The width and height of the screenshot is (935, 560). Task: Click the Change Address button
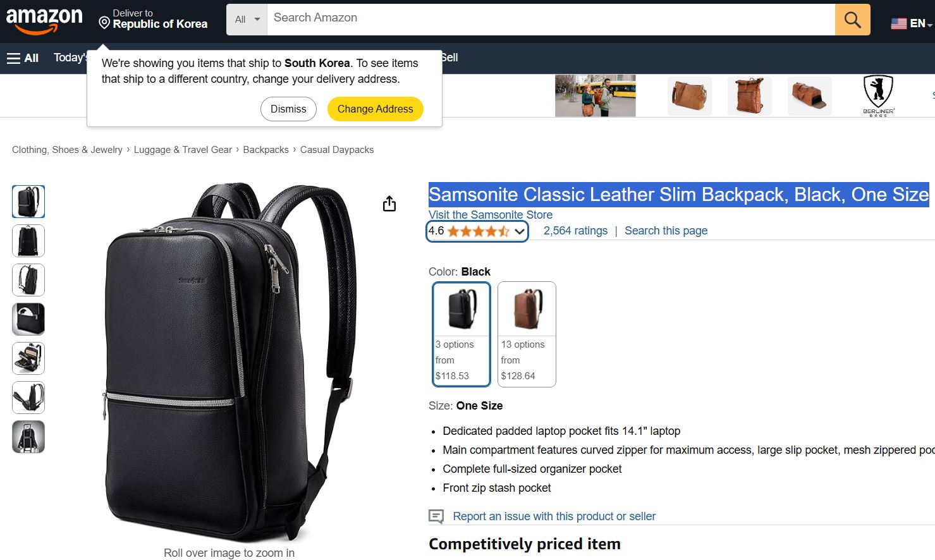(x=375, y=109)
